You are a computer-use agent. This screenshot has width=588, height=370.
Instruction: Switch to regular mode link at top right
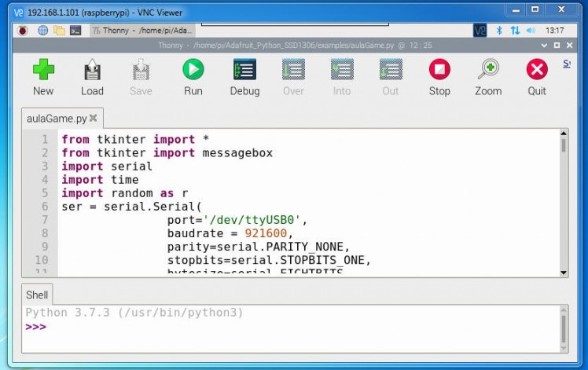click(567, 64)
